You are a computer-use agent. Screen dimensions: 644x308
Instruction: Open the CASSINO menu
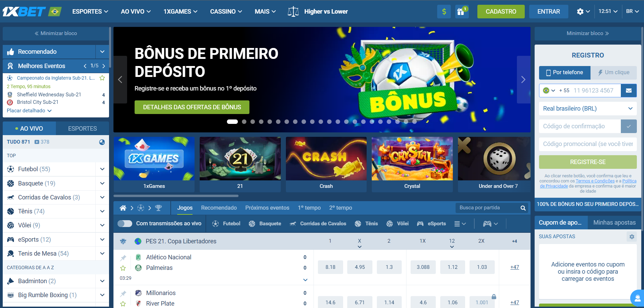pyautogui.click(x=226, y=12)
